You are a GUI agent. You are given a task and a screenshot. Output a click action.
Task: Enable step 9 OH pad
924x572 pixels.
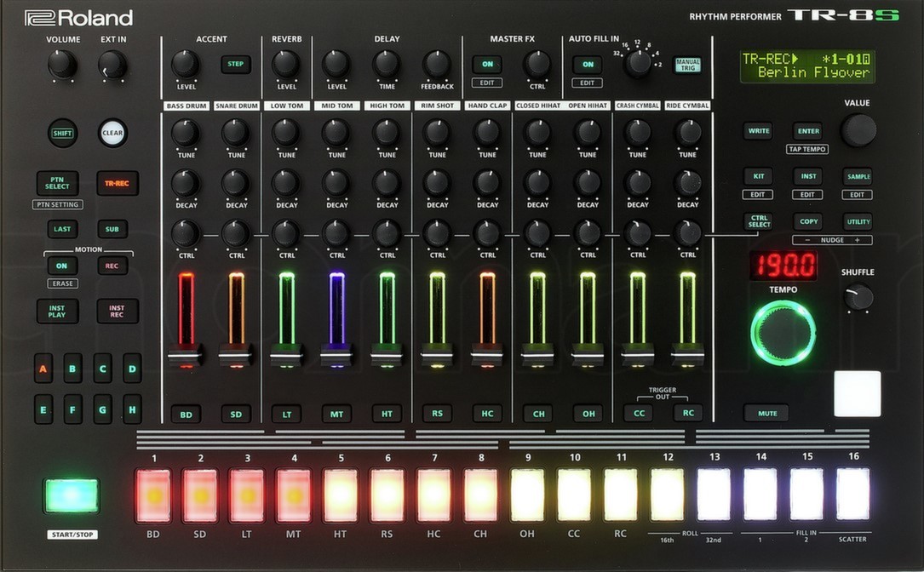coord(527,495)
